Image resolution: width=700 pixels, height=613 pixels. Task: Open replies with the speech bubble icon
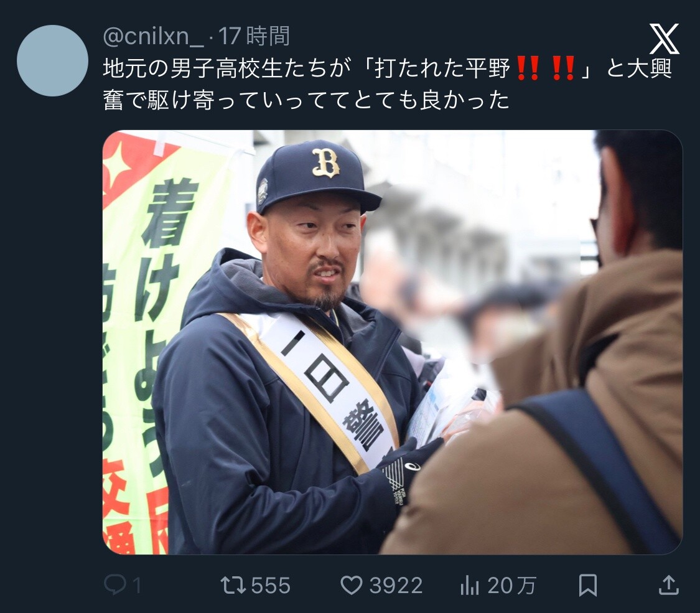pos(115,585)
